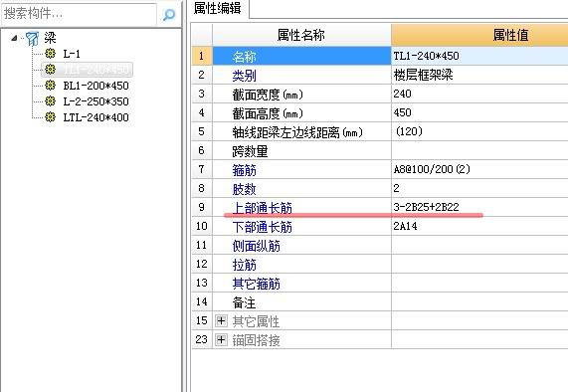This screenshot has height=392, width=568.
Task: Select the 梁 root tree label
Action: click(x=50, y=38)
